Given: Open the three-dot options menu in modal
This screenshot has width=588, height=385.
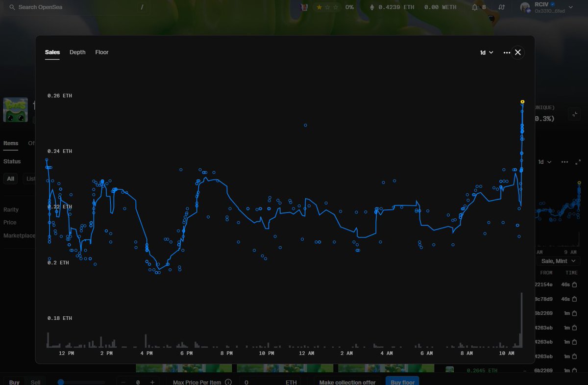Looking at the screenshot, I should (x=507, y=52).
